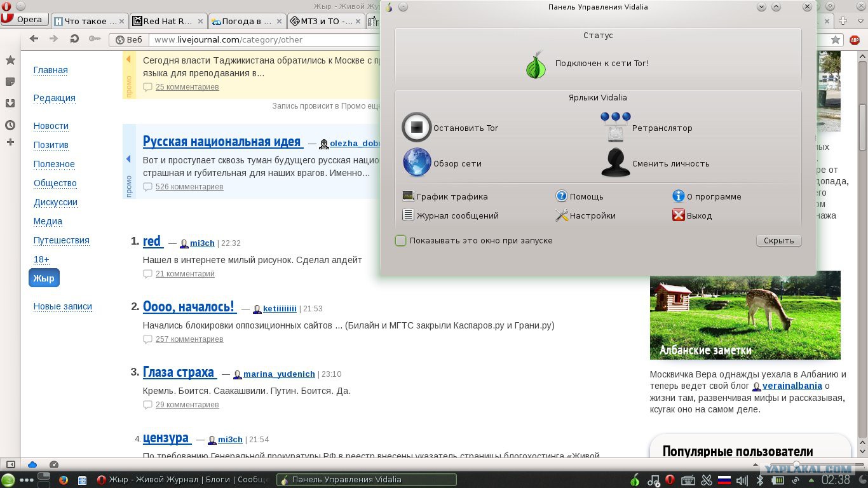
Task: Open the 18+ category link
Action: 41,259
